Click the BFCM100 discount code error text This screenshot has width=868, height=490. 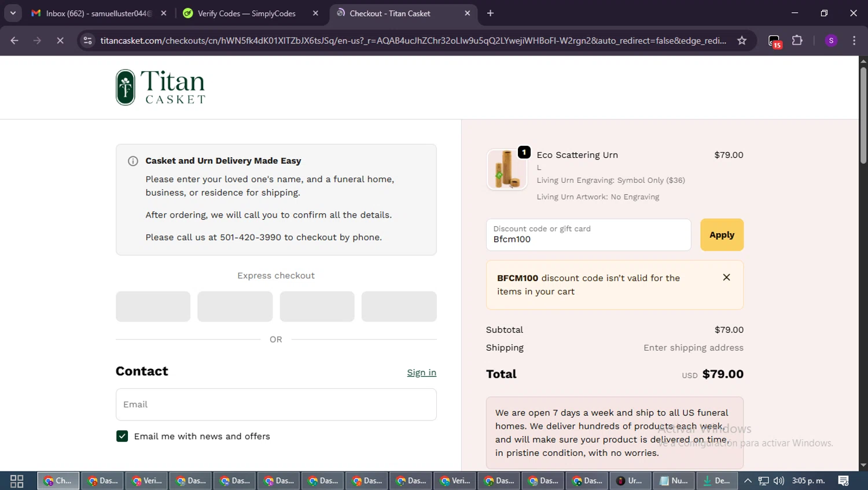589,285
